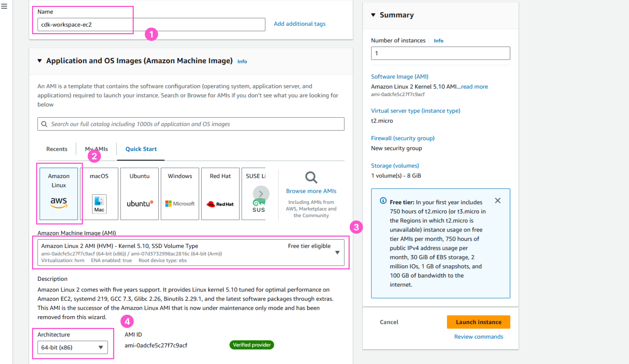Image resolution: width=629 pixels, height=364 pixels.
Task: Click 'New security group' value
Action: tap(396, 148)
